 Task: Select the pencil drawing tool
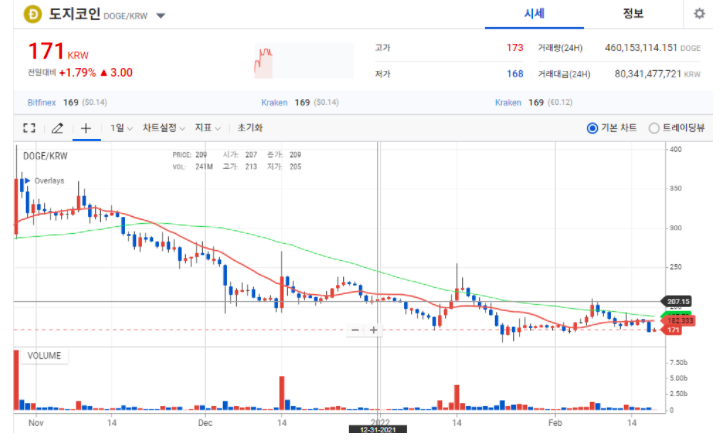(x=57, y=128)
